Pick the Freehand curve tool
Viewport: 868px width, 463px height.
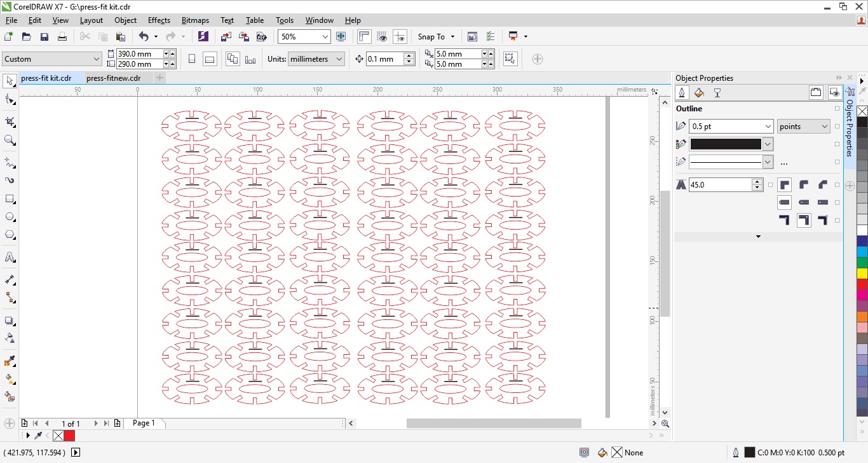coord(10,162)
